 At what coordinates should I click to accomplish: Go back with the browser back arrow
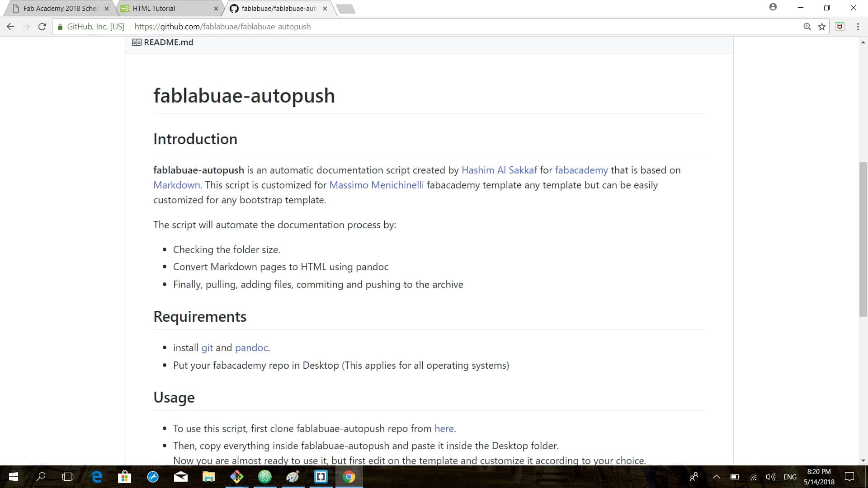pos(10,27)
